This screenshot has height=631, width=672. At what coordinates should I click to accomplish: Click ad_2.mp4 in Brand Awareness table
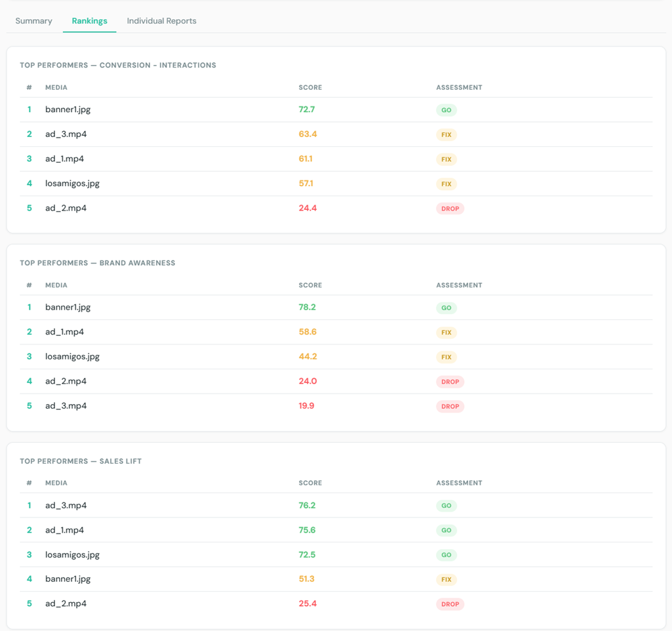click(x=66, y=382)
